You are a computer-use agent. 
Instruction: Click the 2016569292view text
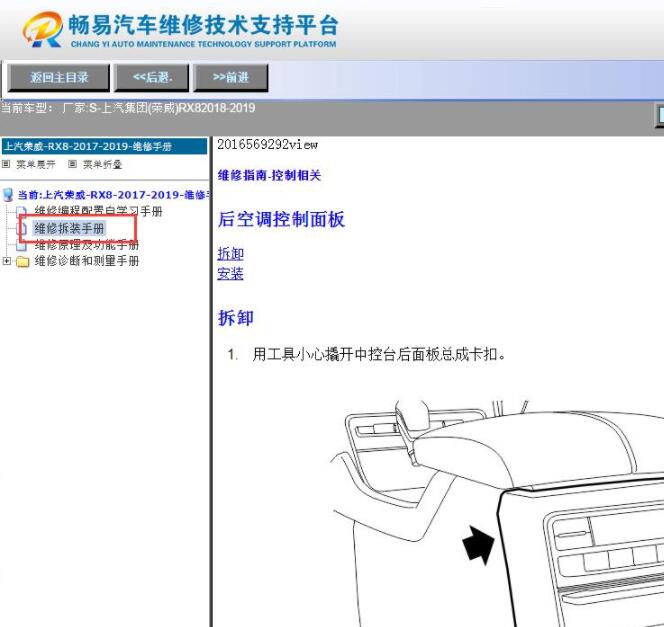coord(268,145)
